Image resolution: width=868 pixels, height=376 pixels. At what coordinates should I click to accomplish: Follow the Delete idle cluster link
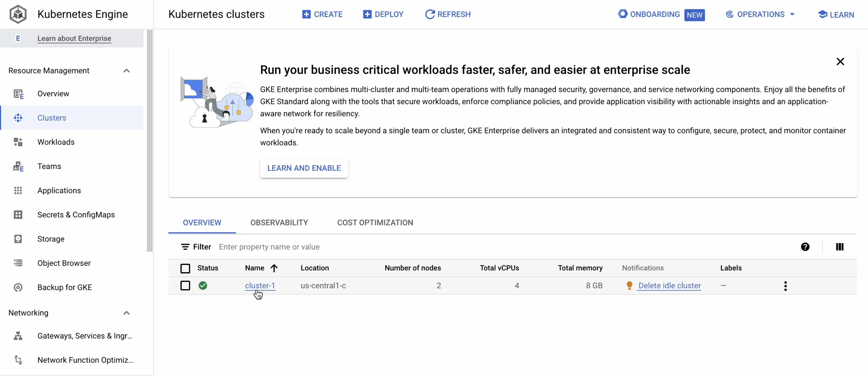pos(670,286)
